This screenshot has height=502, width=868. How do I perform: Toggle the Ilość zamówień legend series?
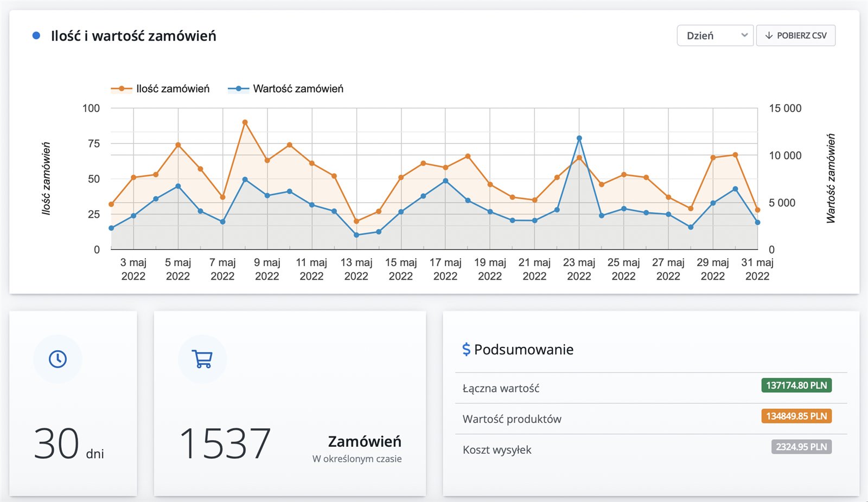pyautogui.click(x=161, y=89)
